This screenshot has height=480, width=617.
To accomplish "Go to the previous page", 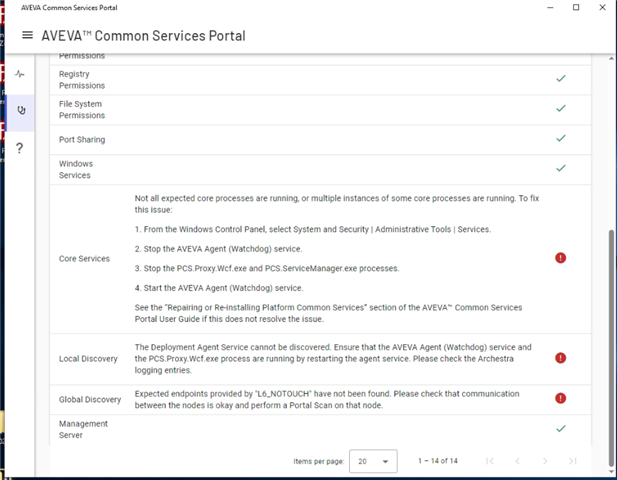I will [517, 461].
